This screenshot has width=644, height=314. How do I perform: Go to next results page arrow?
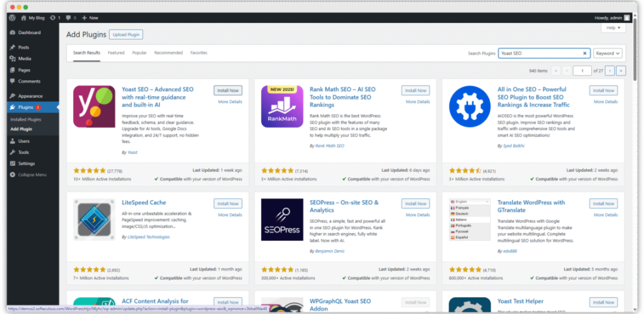tap(610, 71)
